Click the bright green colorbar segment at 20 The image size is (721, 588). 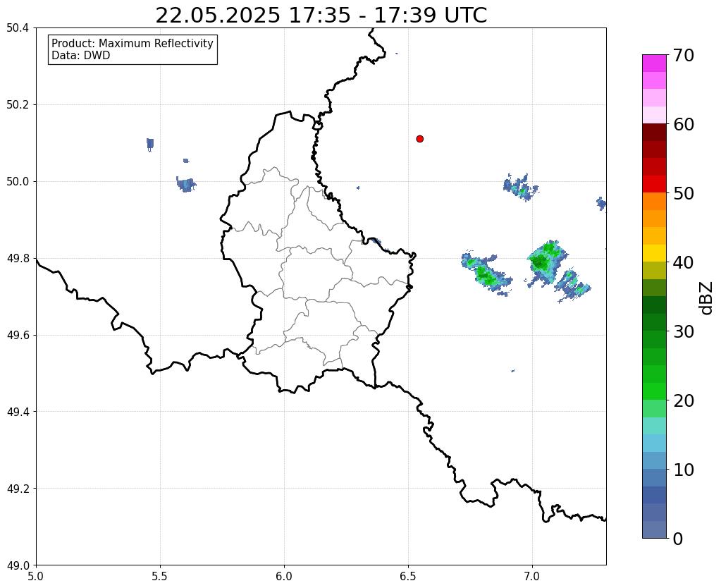coord(654,391)
